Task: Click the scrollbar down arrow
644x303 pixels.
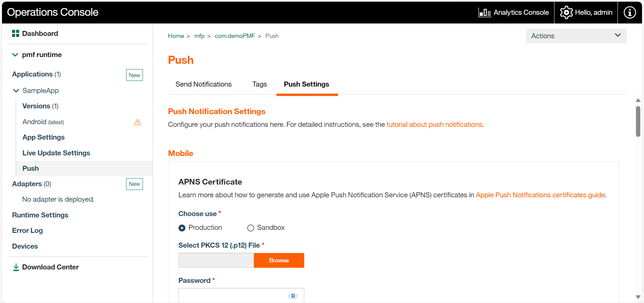Action: (x=638, y=297)
